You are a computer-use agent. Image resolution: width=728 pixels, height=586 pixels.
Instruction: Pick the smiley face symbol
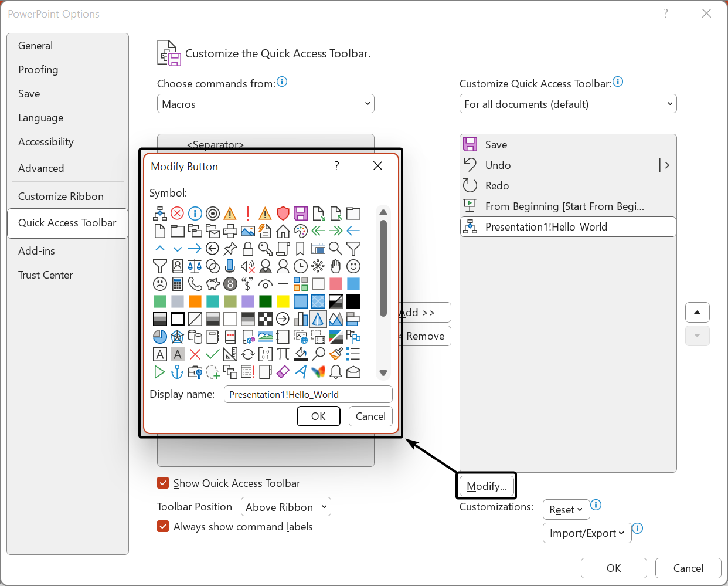click(353, 266)
